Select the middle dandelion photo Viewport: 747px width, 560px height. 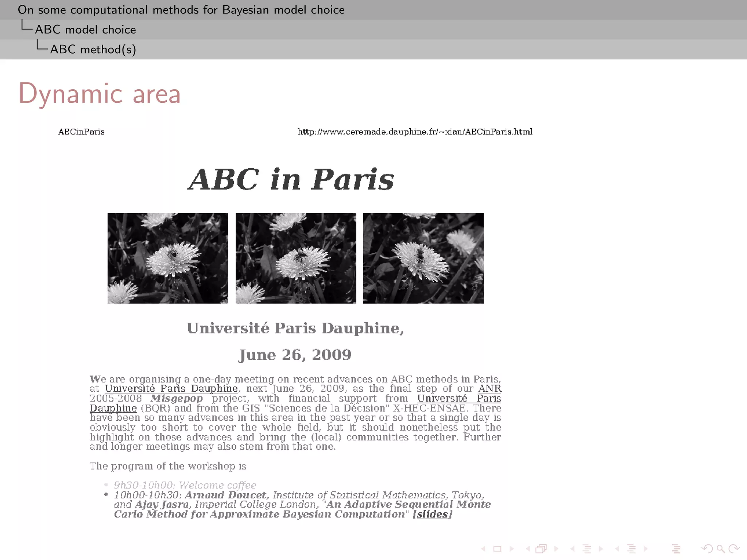pyautogui.click(x=296, y=258)
